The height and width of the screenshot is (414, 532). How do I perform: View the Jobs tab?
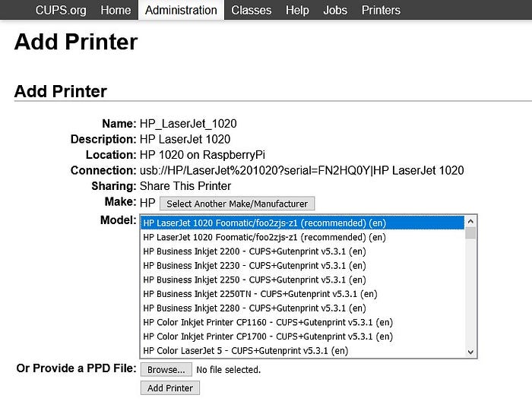coord(335,10)
